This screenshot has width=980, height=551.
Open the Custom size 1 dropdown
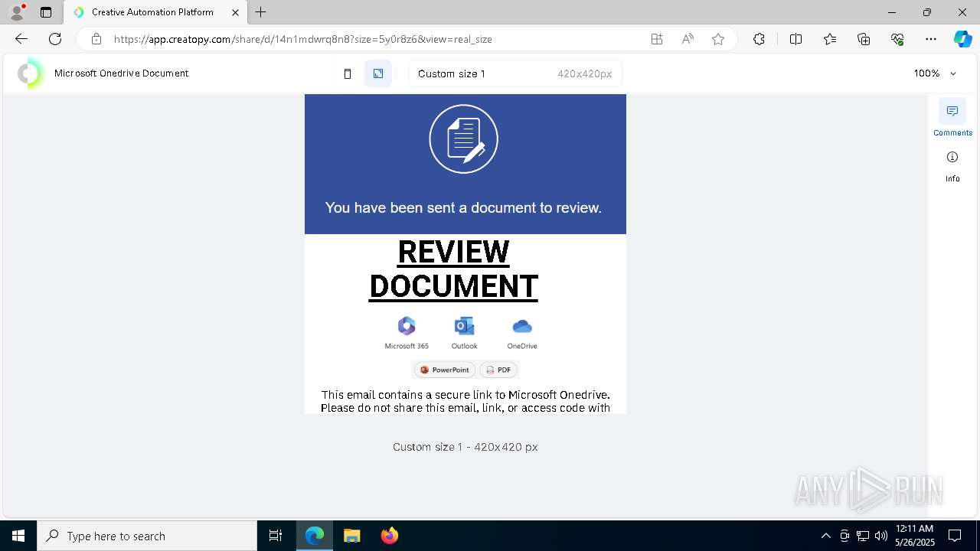pyautogui.click(x=515, y=73)
